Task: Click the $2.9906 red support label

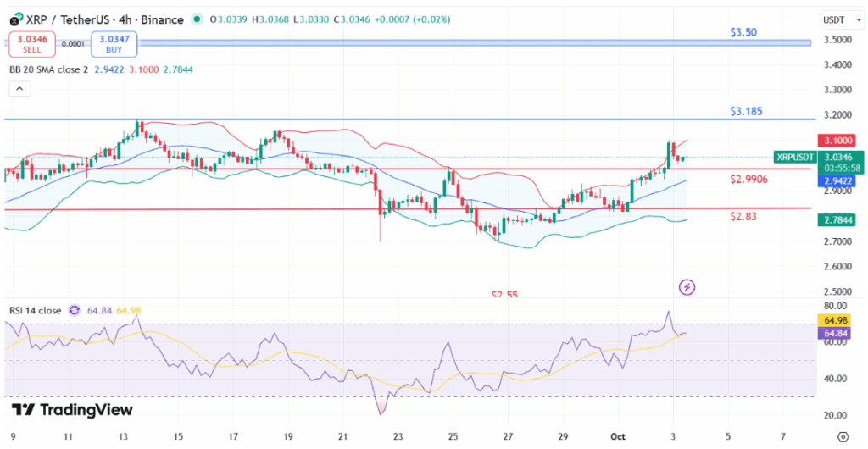Action: (x=748, y=180)
